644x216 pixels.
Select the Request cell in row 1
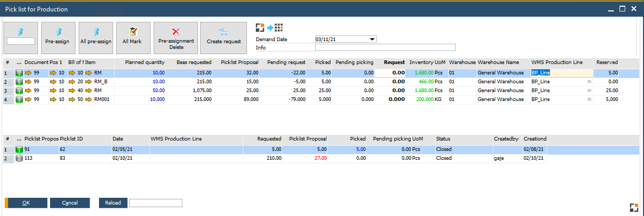pos(390,73)
